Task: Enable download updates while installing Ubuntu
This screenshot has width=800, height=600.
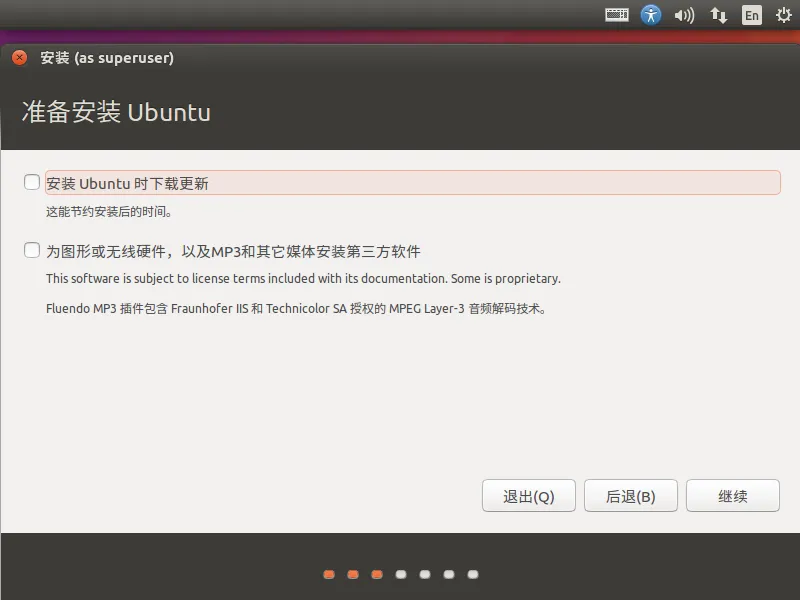Action: [x=32, y=182]
